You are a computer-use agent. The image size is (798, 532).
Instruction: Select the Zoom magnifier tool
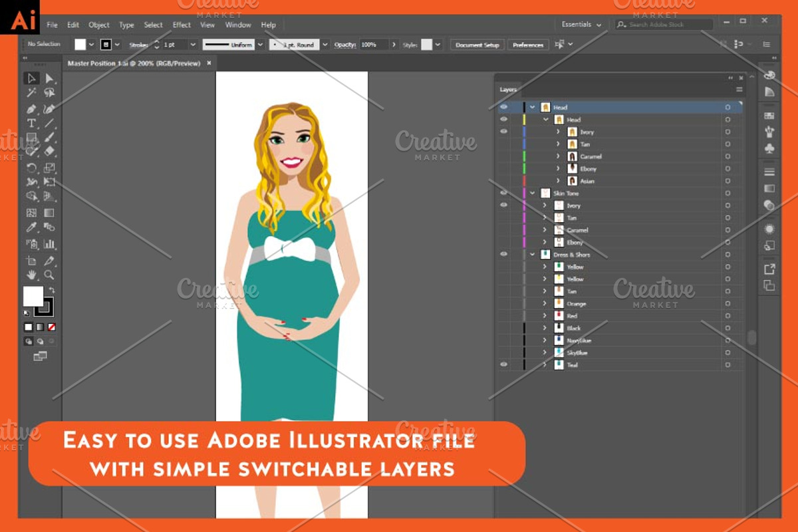pos(49,275)
